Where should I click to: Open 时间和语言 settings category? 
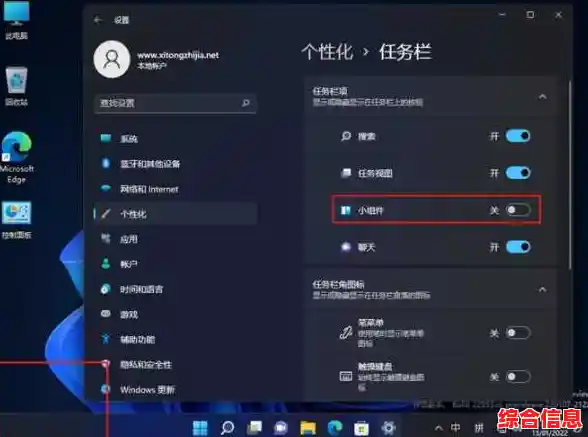click(175, 289)
